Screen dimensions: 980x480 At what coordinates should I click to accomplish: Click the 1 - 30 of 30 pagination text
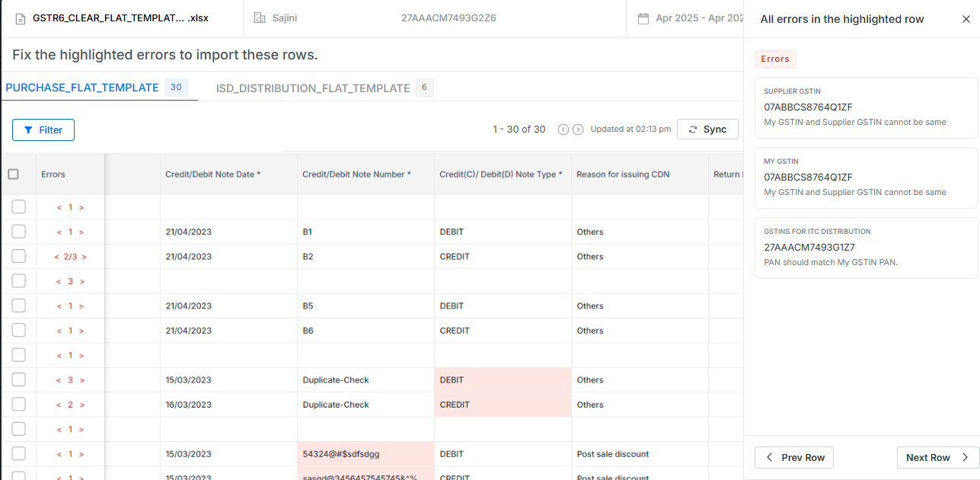click(x=519, y=130)
